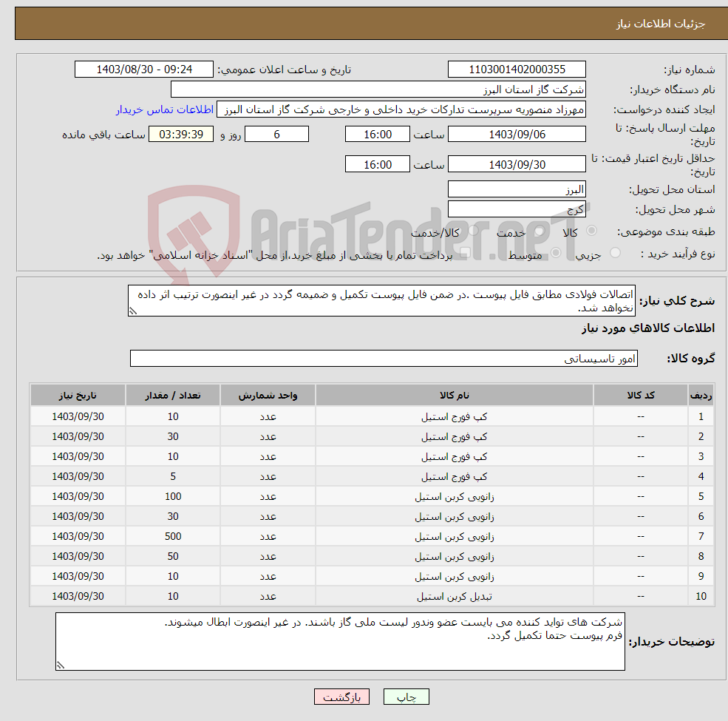Click the remaining days field showing 6
This screenshot has height=721, width=728.
(x=276, y=135)
